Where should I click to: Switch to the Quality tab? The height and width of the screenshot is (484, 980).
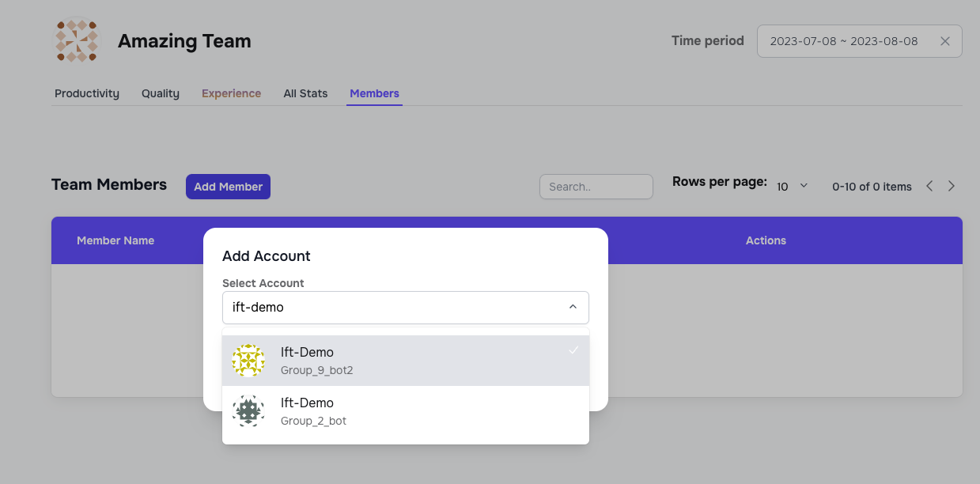coord(161,93)
